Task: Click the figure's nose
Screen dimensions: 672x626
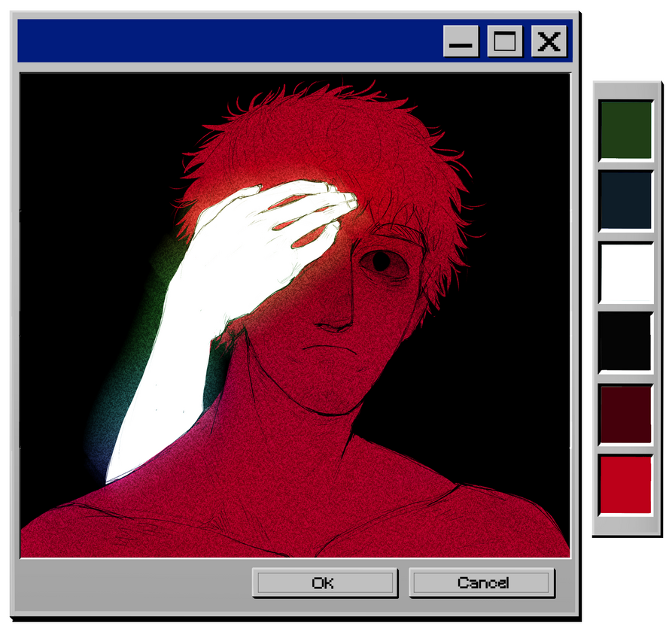Action: 335,320
